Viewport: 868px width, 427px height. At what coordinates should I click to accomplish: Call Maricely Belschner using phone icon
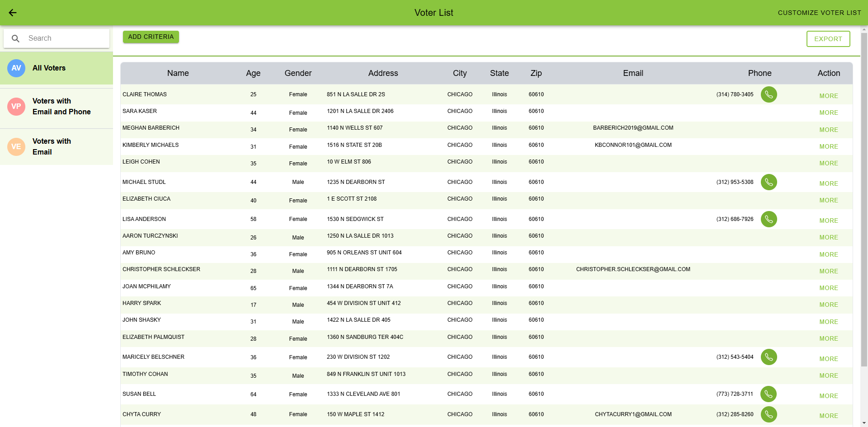coord(769,357)
